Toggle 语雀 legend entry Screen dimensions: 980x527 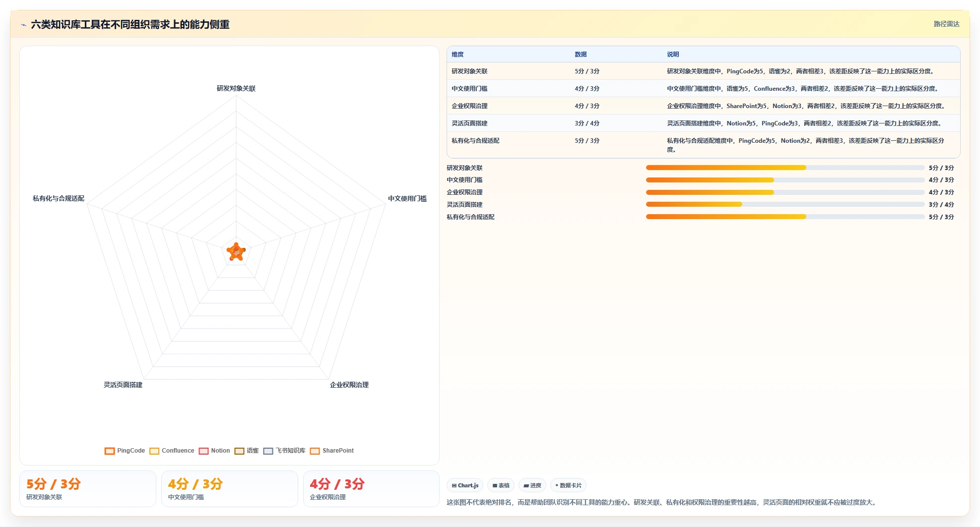pyautogui.click(x=247, y=451)
